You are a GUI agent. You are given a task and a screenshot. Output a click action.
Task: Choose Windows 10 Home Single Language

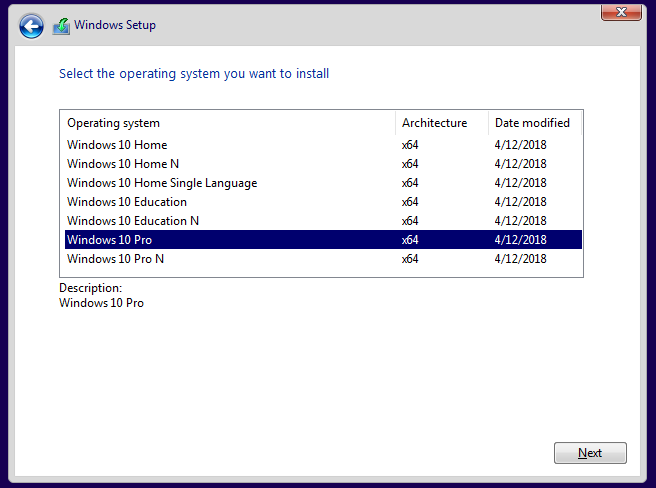coord(323,183)
